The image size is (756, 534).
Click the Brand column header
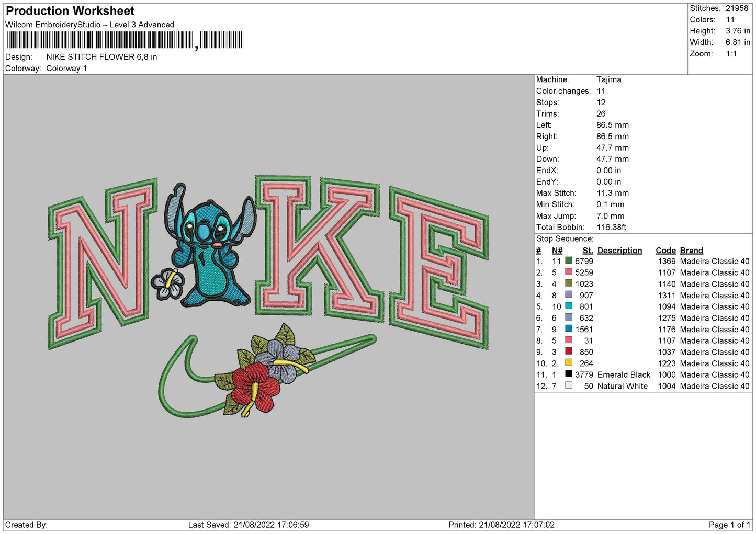coord(692,251)
